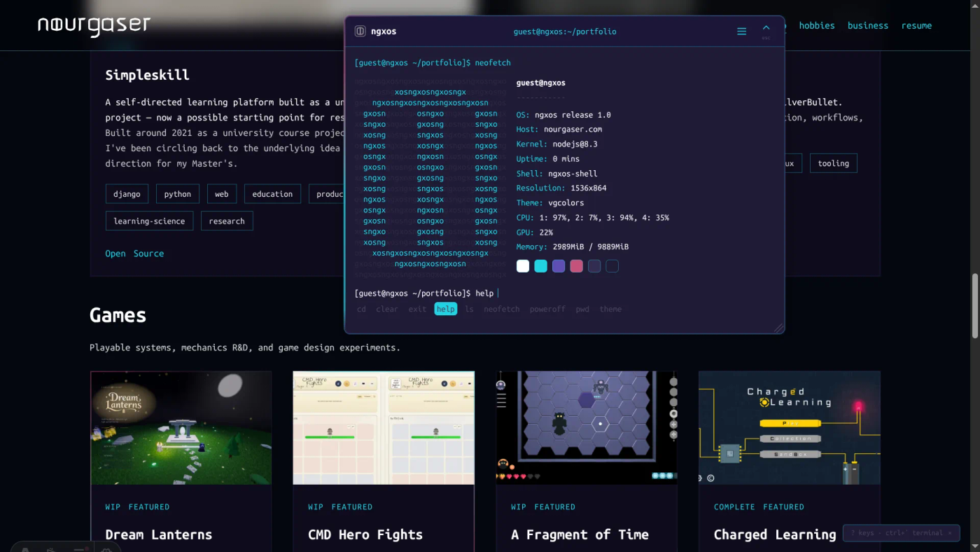Choose the highlighted 'help' suggestion
980x552 pixels.
click(x=446, y=309)
